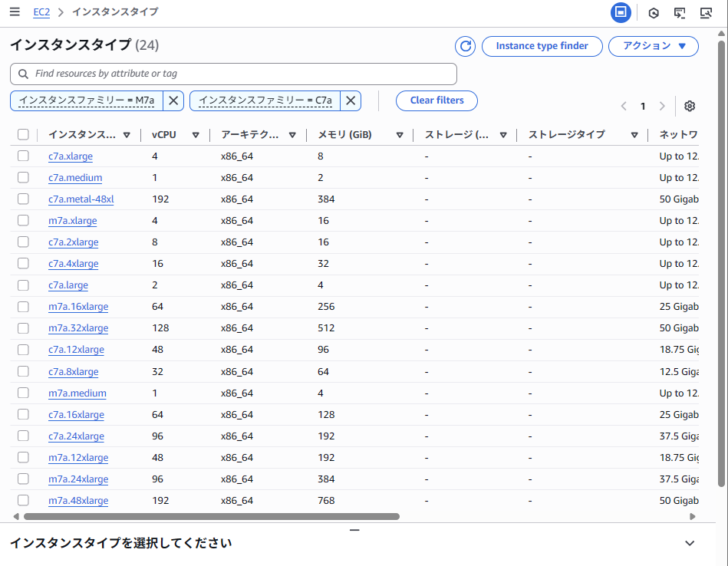This screenshot has width=728, height=566.
Task: Click page number 1 in pagination
Action: point(643,107)
